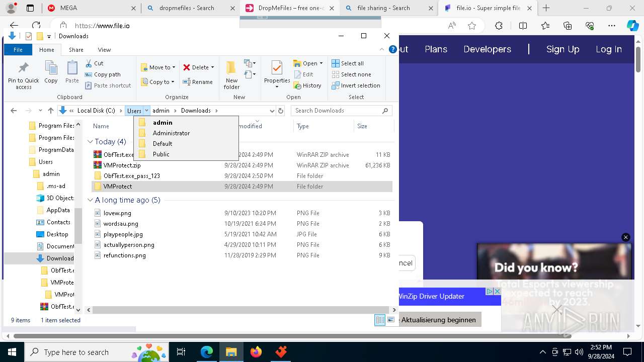Click the Rename button
The width and height of the screenshot is (644, 362).
click(198, 82)
